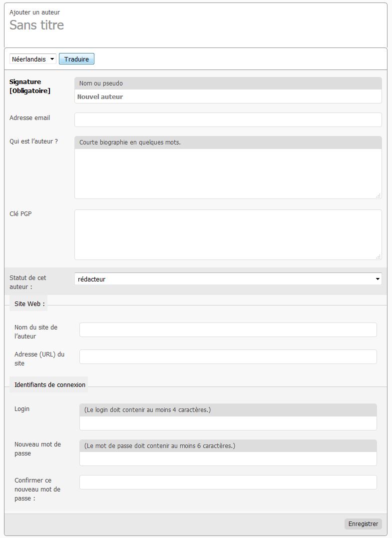The width and height of the screenshot is (392, 538).
Task: Focus the confirm new password field
Action: click(228, 482)
